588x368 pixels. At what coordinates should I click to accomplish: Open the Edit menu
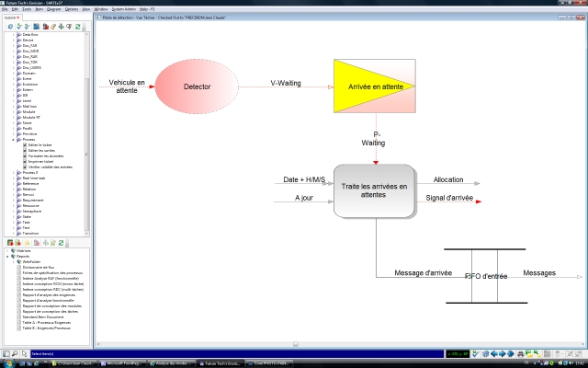[x=15, y=9]
